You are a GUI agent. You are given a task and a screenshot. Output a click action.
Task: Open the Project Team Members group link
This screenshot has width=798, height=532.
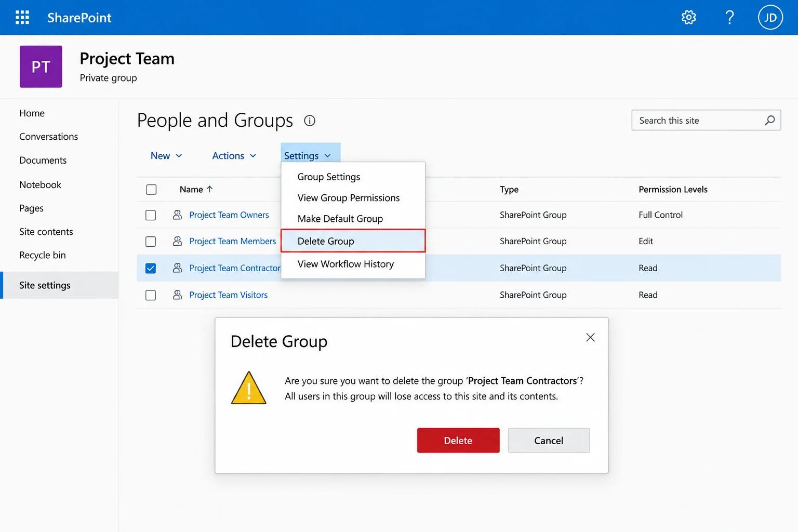[233, 241]
